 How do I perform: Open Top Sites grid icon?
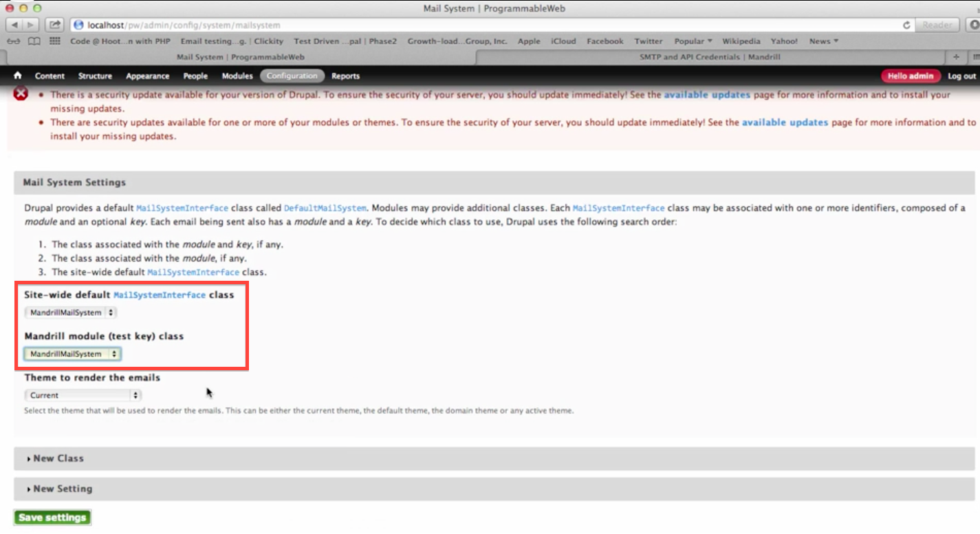[x=56, y=41]
